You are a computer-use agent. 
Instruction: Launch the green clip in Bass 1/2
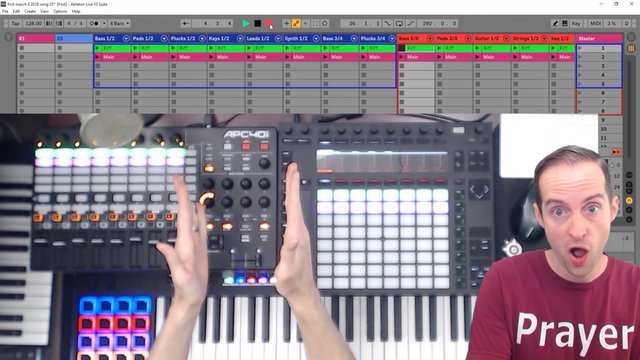pos(98,48)
